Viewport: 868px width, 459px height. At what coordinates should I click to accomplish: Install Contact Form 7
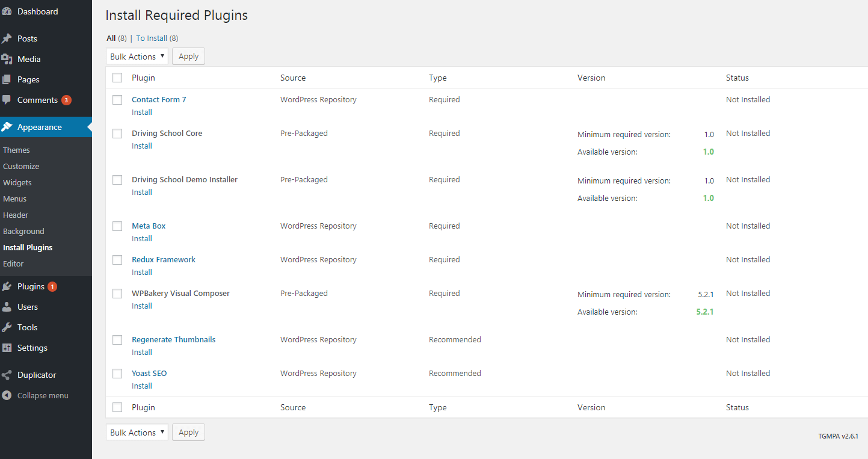pyautogui.click(x=142, y=112)
